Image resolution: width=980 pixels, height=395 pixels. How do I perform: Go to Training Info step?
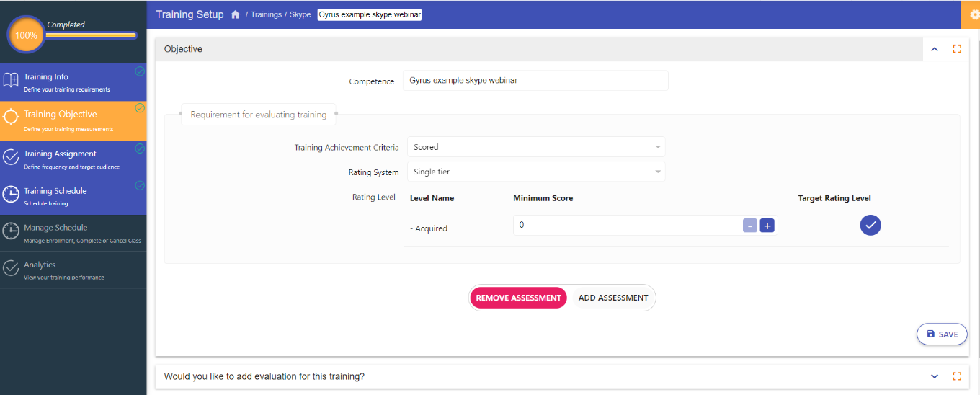pyautogui.click(x=73, y=82)
